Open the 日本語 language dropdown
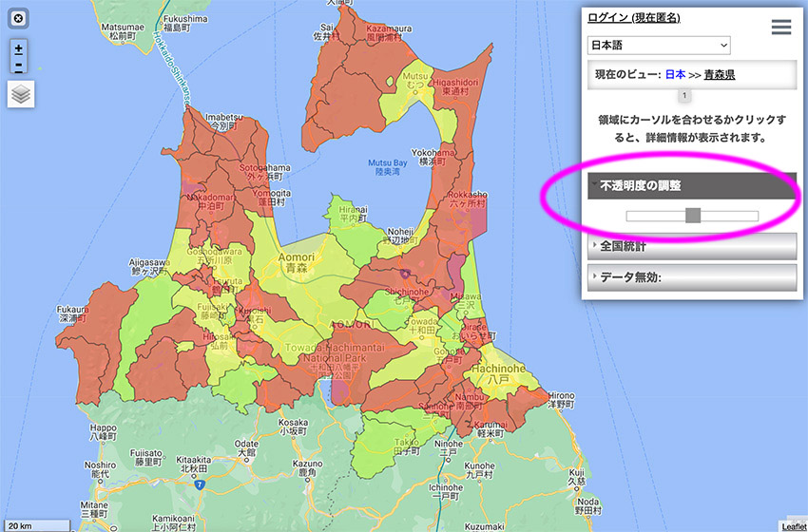 [659, 45]
